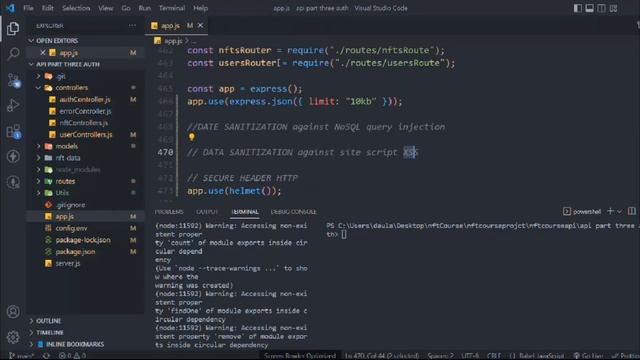Viewport: 640px width, 360px height.
Task: Expand the INLINE BOOKMARKS section
Action: 85,344
